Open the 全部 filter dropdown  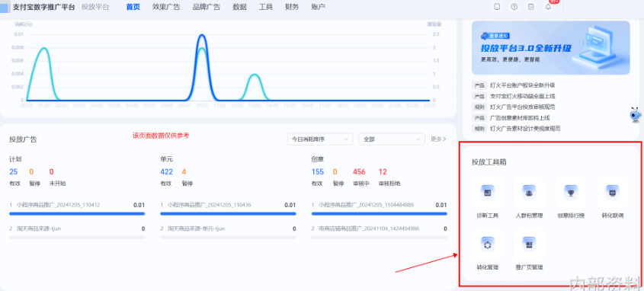pyautogui.click(x=392, y=139)
